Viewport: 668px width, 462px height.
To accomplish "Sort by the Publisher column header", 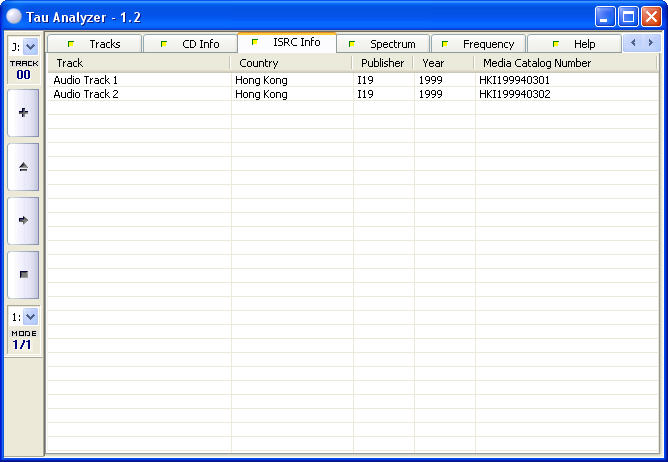I will pyautogui.click(x=383, y=63).
